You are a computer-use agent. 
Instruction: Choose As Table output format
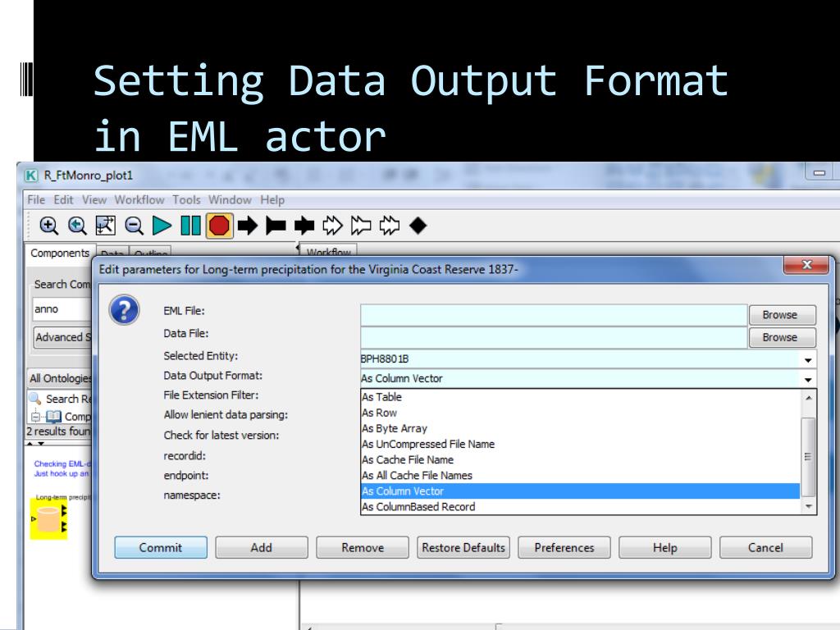[581, 397]
